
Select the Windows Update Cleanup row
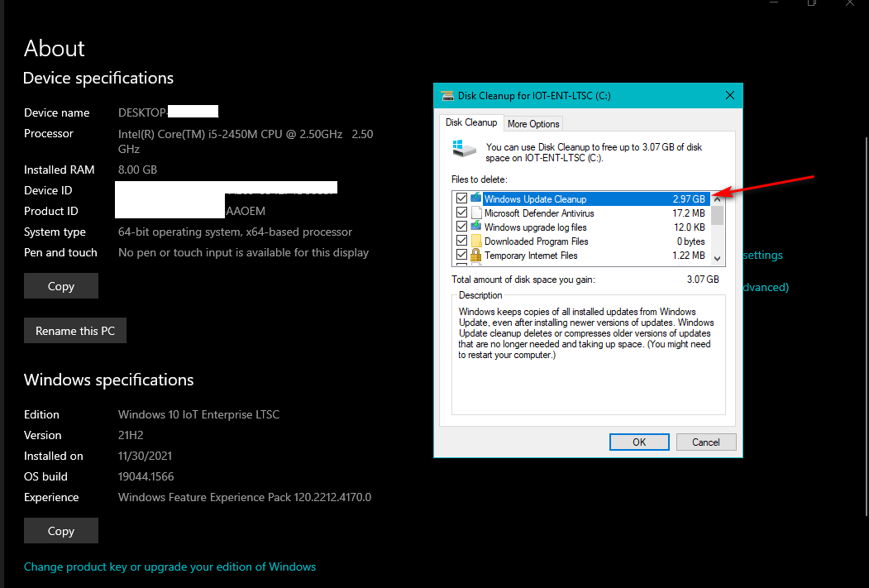coord(581,199)
